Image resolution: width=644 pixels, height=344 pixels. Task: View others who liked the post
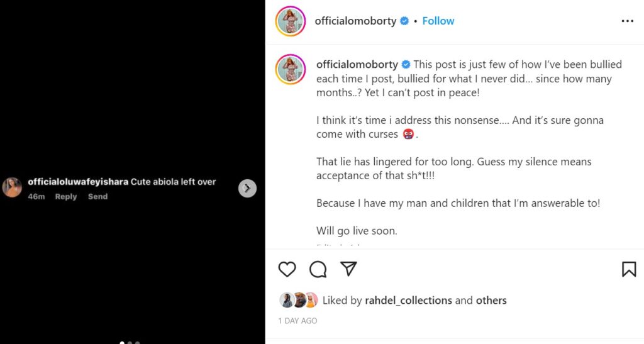[491, 301]
